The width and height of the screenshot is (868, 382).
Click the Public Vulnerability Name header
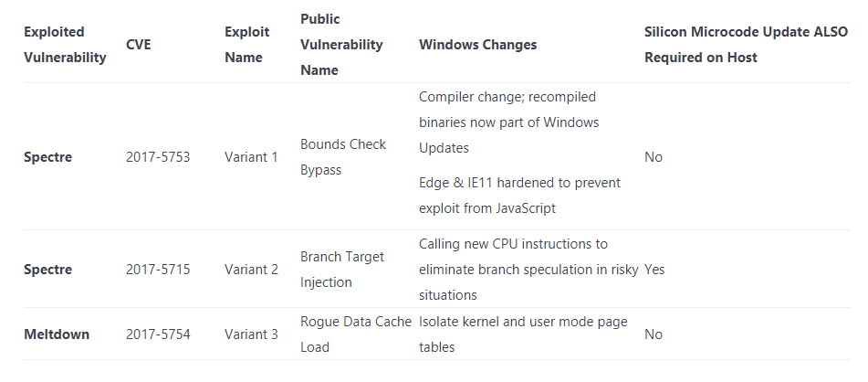pyautogui.click(x=341, y=45)
